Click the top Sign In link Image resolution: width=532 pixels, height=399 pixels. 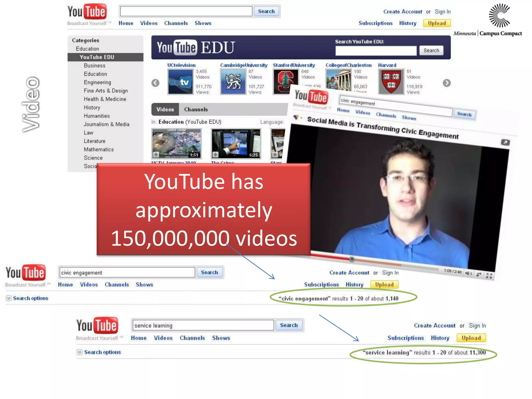coord(443,12)
